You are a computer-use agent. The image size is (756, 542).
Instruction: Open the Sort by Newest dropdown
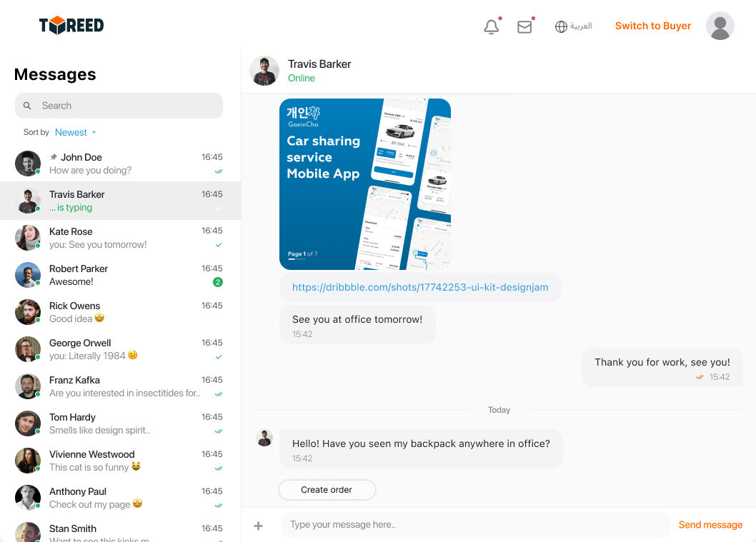click(x=75, y=132)
